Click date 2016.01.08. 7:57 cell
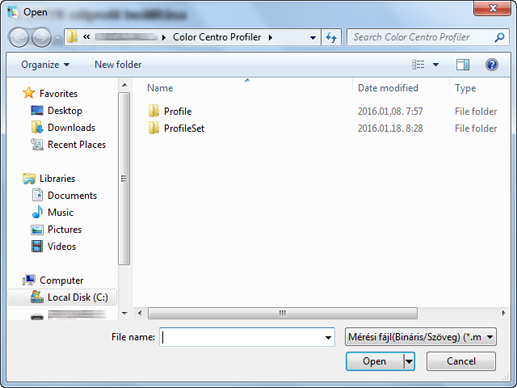This screenshot has height=388, width=517. [390, 111]
